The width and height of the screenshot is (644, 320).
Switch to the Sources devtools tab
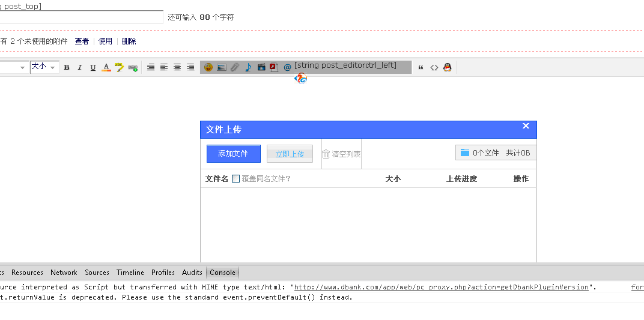coord(97,273)
